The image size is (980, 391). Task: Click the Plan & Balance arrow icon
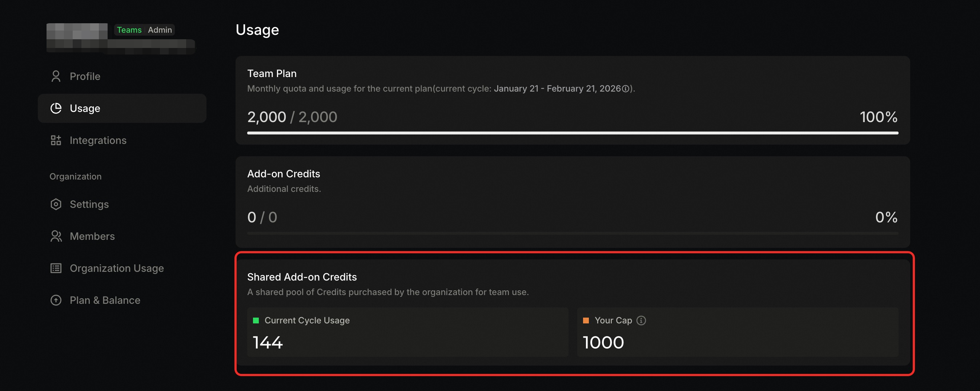56,300
